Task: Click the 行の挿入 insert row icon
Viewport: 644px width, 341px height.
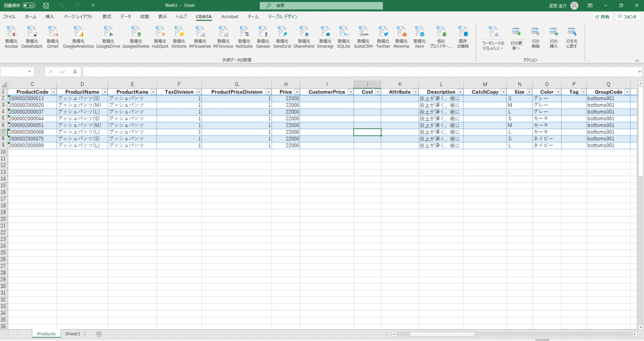Action: click(553, 32)
